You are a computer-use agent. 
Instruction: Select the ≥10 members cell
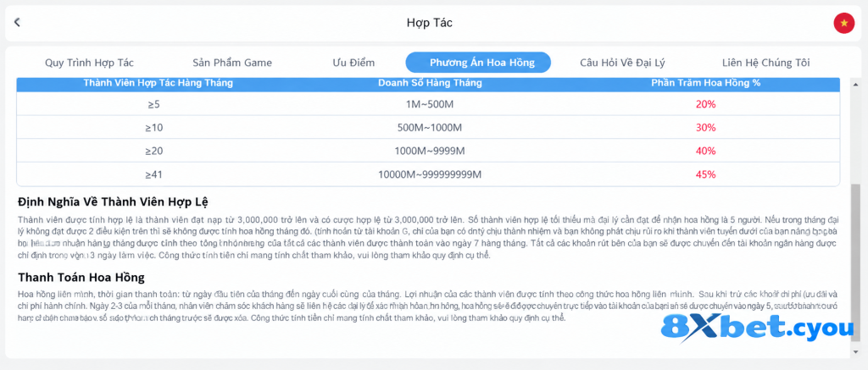[x=153, y=127]
